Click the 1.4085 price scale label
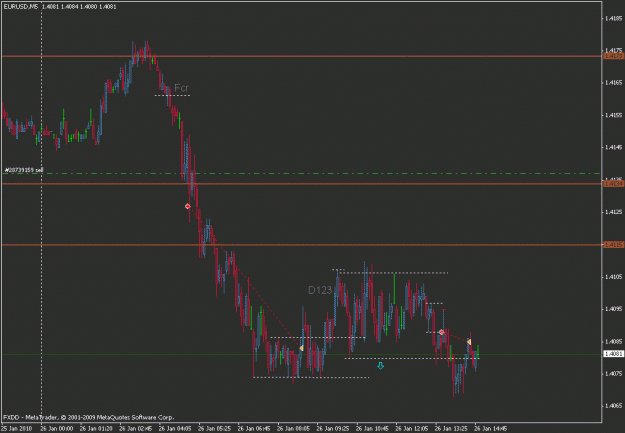This screenshot has width=625, height=433. (614, 341)
